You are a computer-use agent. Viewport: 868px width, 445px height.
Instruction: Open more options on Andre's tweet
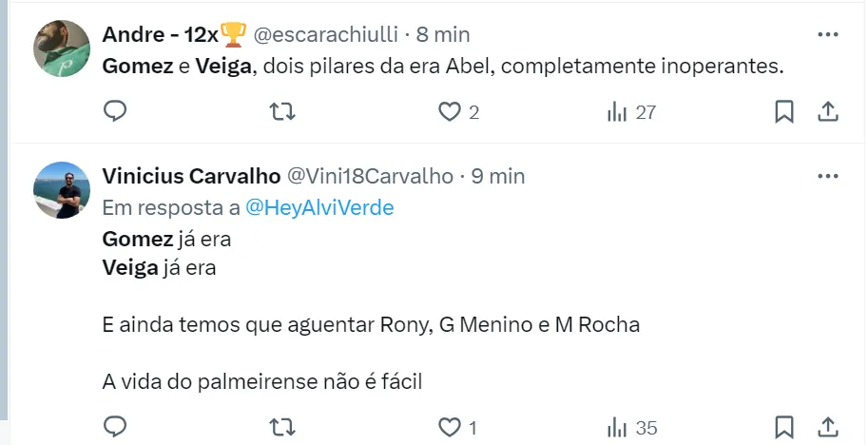(x=828, y=34)
